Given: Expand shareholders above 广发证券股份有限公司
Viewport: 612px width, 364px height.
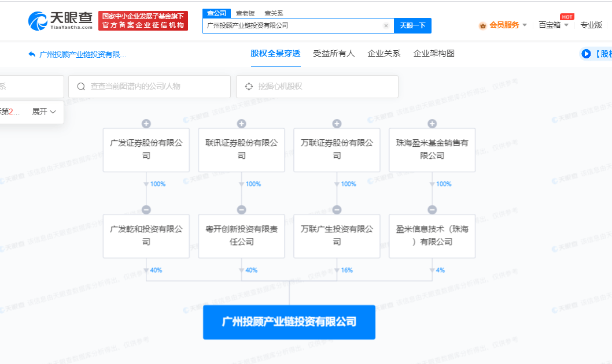Looking at the screenshot, I should click(146, 124).
